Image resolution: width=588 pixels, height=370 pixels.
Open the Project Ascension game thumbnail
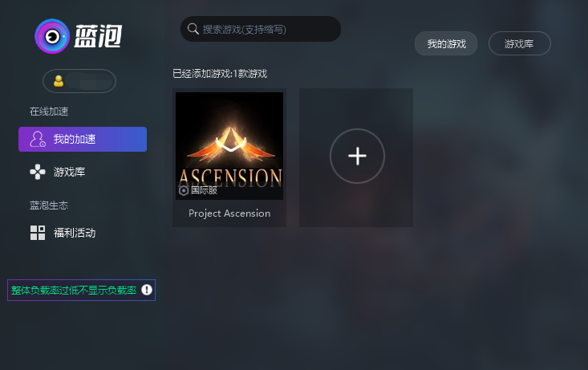[229, 146]
